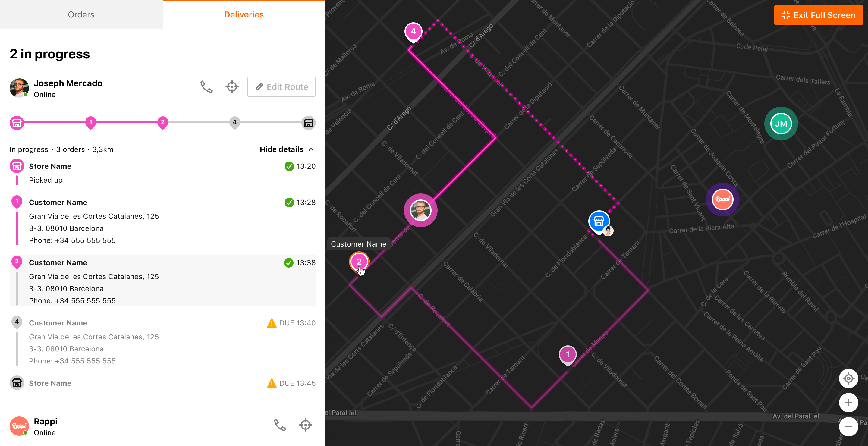Screen dimensions: 868x446
Task: Click the '2 in progress' heading
Action: click(x=50, y=54)
